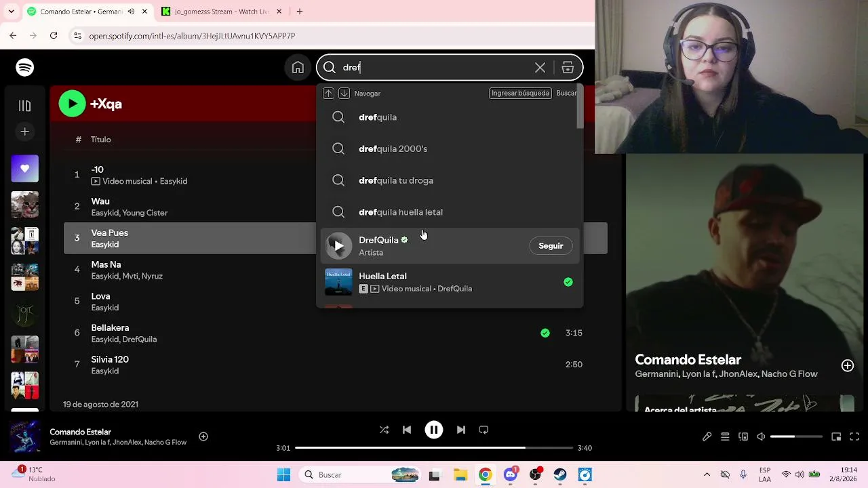Skip to the previous track
The width and height of the screenshot is (868, 488).
click(407, 430)
